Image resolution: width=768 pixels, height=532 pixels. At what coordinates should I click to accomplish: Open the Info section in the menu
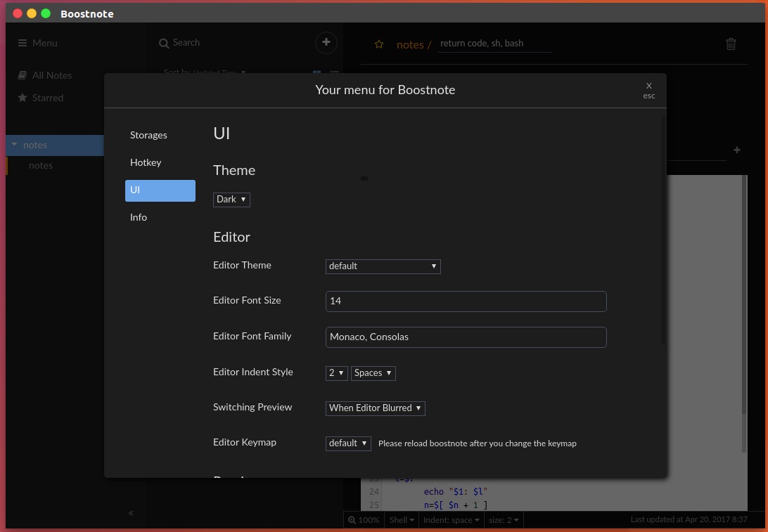coord(138,218)
